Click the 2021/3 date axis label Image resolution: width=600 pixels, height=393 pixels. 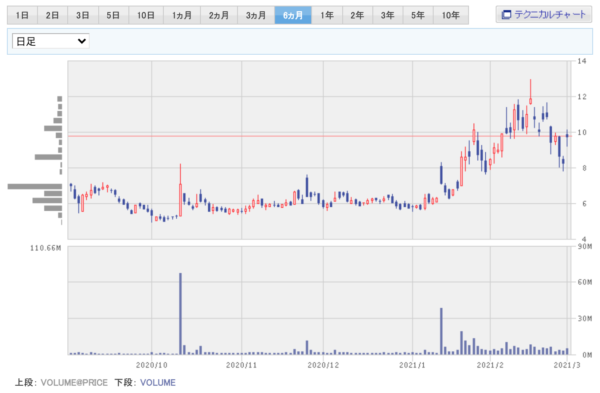[567, 365]
